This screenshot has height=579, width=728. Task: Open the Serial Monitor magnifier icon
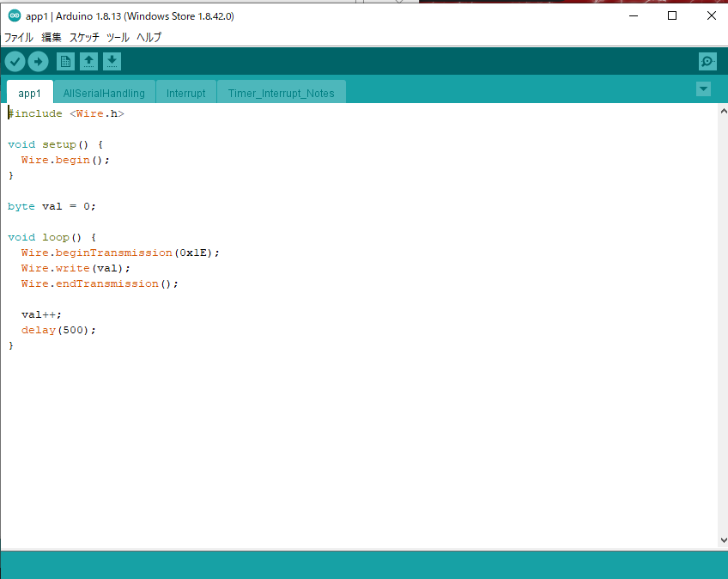coord(707,61)
